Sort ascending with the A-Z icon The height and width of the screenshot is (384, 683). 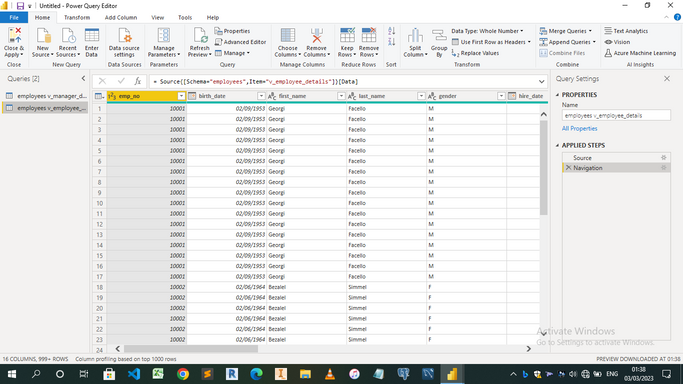391,31
